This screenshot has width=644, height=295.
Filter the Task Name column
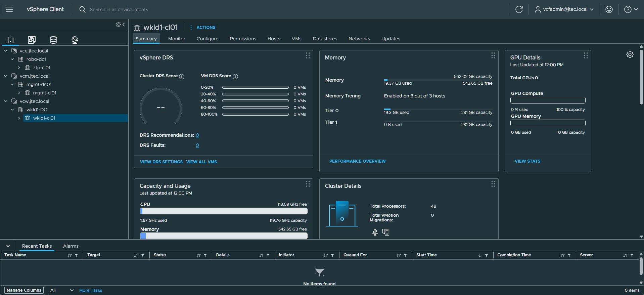click(76, 255)
